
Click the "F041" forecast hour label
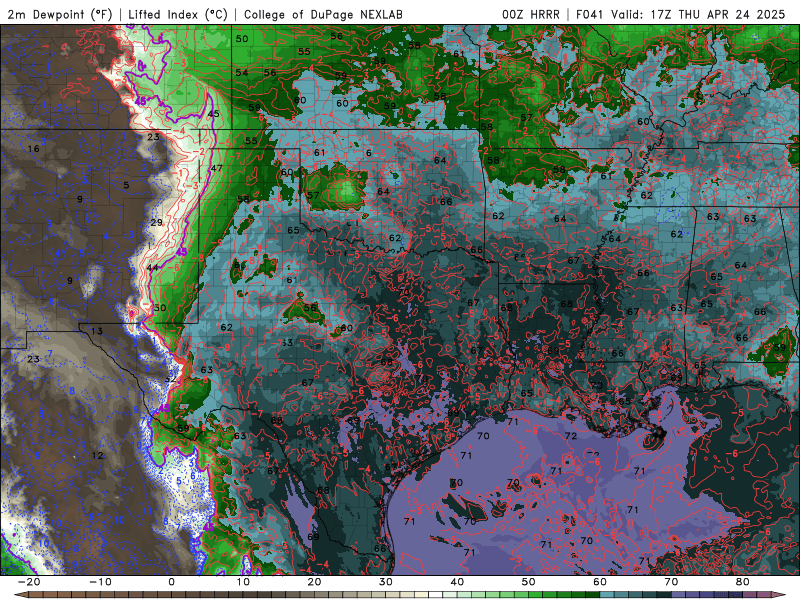click(591, 14)
